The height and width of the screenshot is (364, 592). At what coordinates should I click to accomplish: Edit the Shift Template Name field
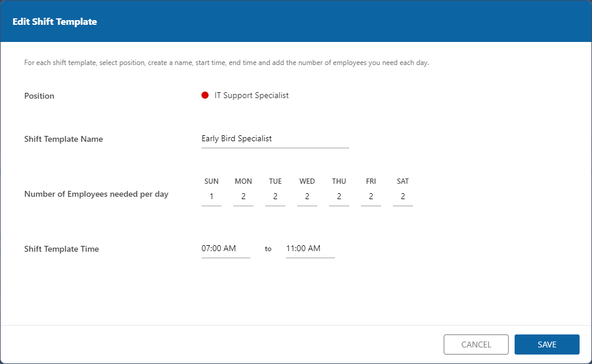[275, 139]
